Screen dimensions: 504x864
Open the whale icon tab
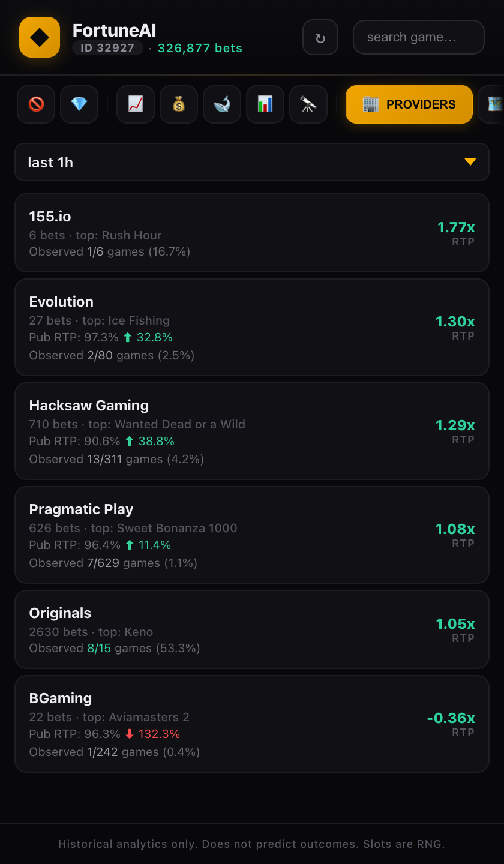(222, 104)
